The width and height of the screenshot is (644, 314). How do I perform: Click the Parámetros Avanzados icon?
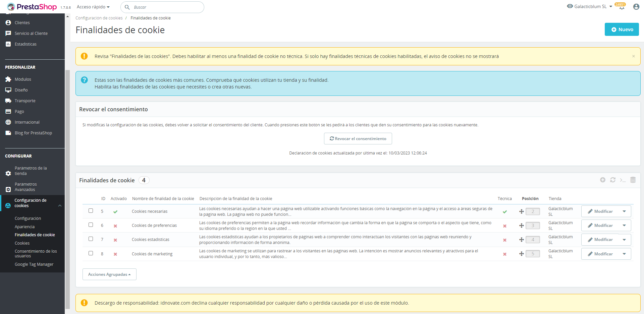point(8,190)
